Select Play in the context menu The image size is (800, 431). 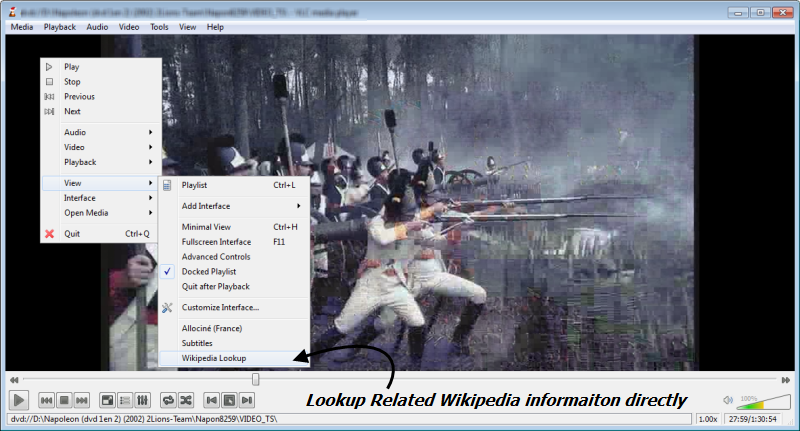coord(101,67)
